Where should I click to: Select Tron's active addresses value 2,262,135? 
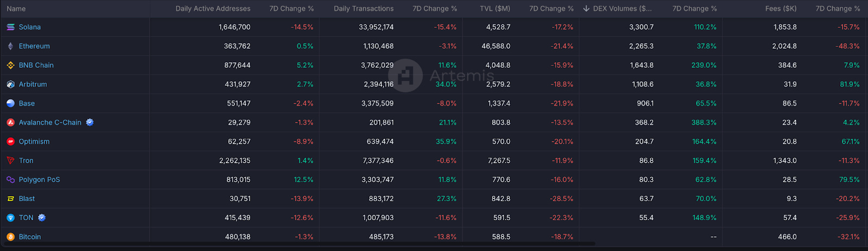(235, 160)
